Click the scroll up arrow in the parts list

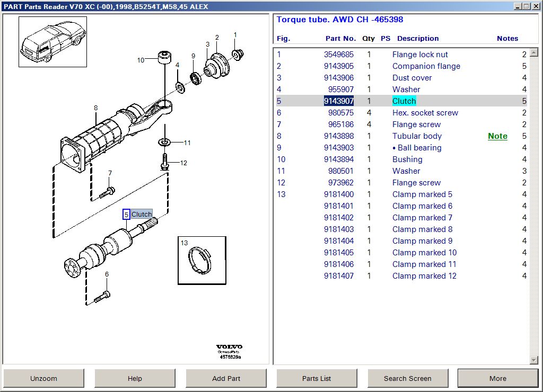point(533,53)
